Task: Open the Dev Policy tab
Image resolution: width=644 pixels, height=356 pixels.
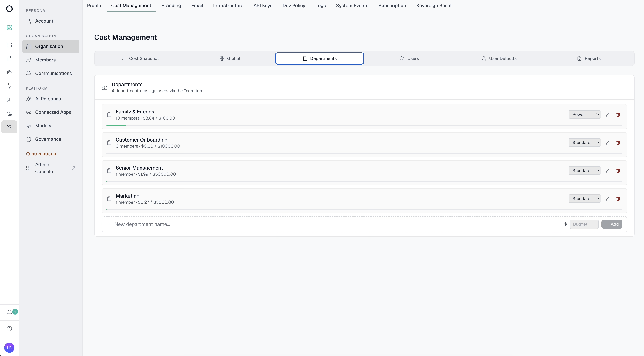Action: coord(294,6)
